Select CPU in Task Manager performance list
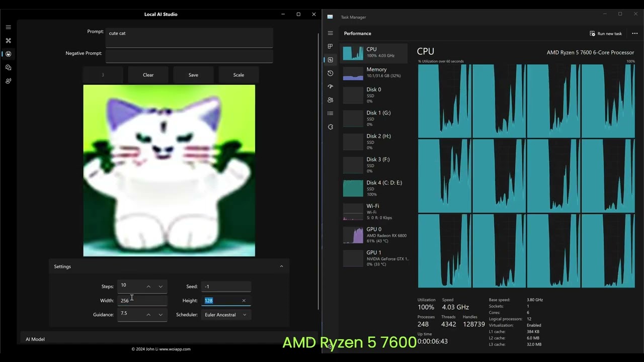The width and height of the screenshot is (644, 362). pos(374,53)
